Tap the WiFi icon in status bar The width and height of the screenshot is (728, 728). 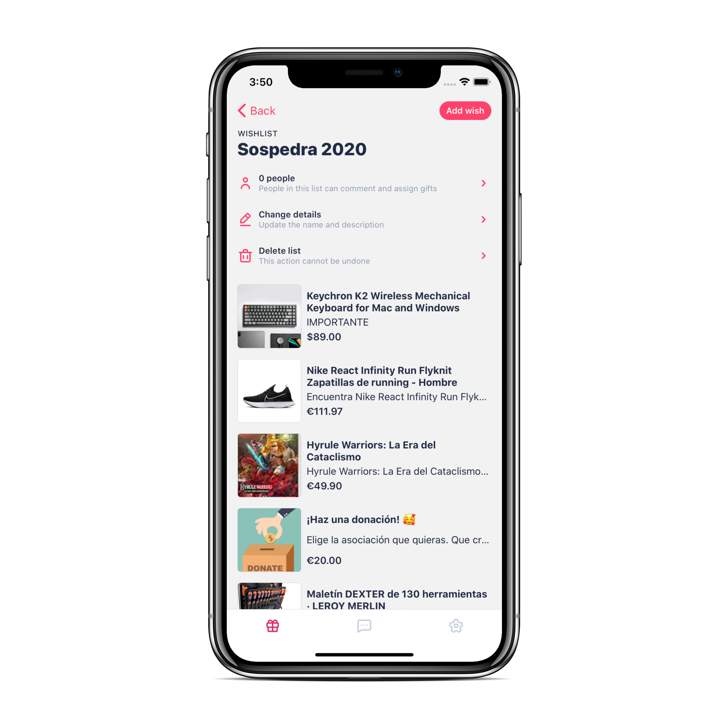click(465, 80)
